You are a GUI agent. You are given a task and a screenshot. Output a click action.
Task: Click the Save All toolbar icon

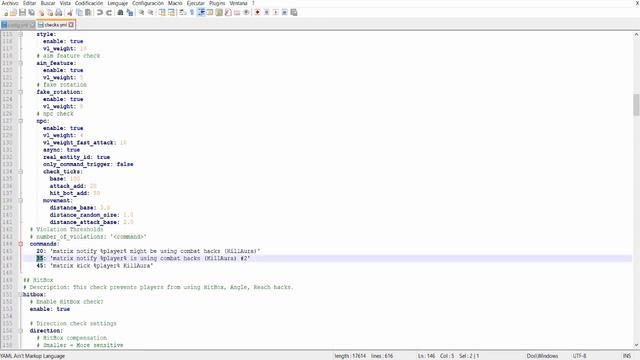point(31,13)
